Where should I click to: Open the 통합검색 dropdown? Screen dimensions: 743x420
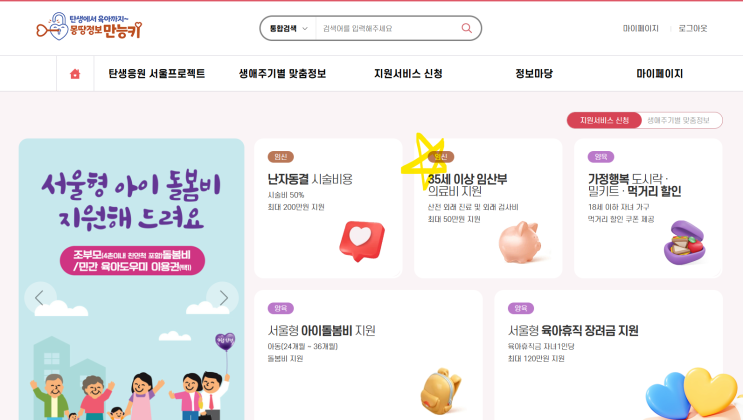click(x=289, y=28)
